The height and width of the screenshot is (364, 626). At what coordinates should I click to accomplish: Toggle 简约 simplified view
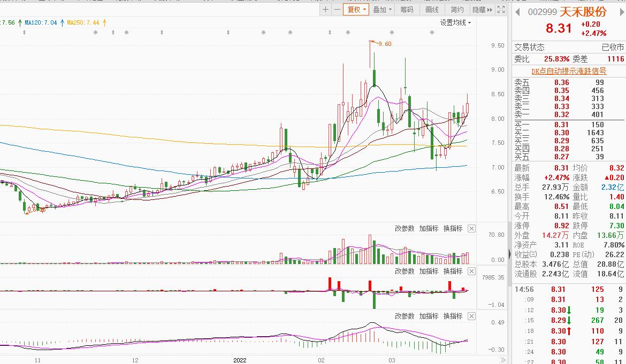[x=457, y=10]
